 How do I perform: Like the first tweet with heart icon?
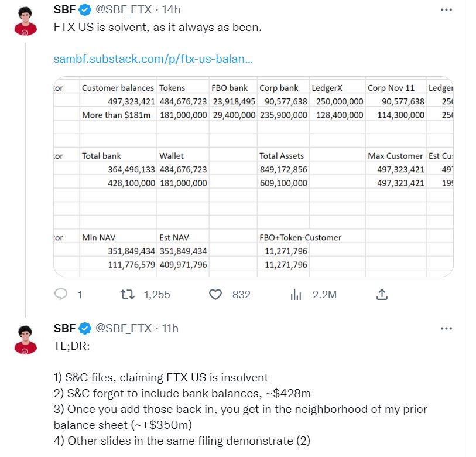pyautogui.click(x=215, y=294)
